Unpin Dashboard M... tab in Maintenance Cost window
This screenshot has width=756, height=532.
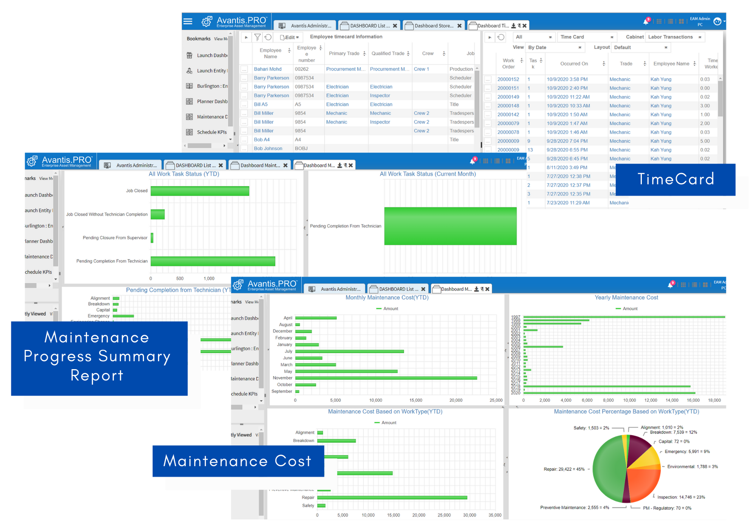click(x=482, y=289)
